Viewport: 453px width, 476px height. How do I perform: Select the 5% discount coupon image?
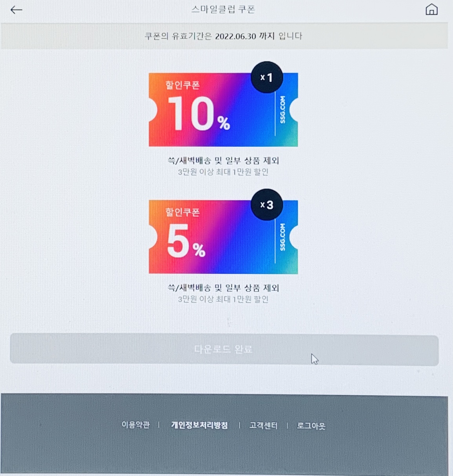(x=223, y=237)
